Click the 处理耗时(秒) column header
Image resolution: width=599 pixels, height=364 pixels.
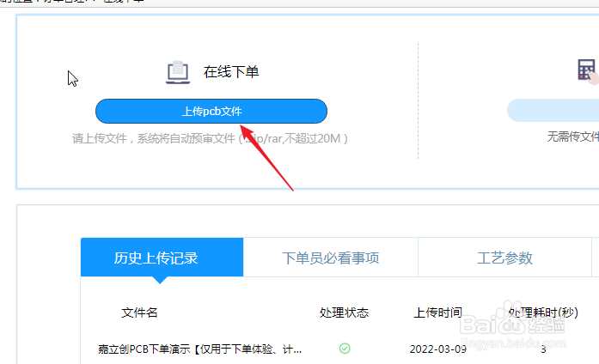pos(543,312)
